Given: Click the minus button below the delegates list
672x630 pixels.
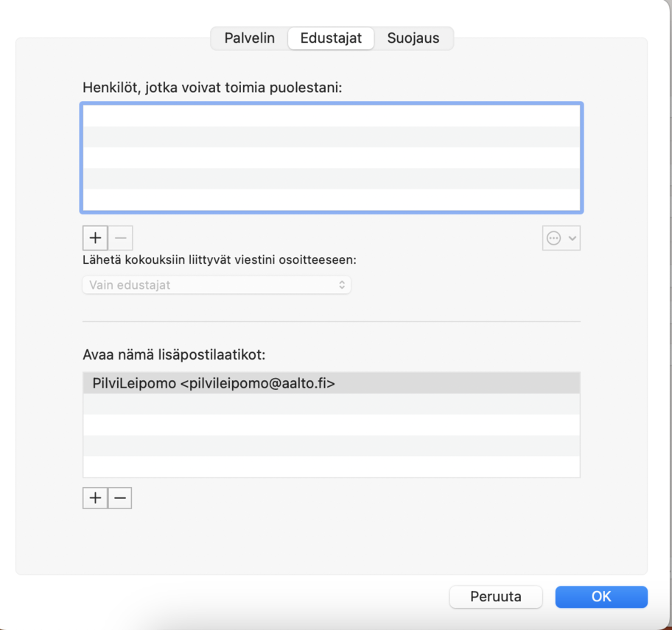Looking at the screenshot, I should pyautogui.click(x=121, y=238).
